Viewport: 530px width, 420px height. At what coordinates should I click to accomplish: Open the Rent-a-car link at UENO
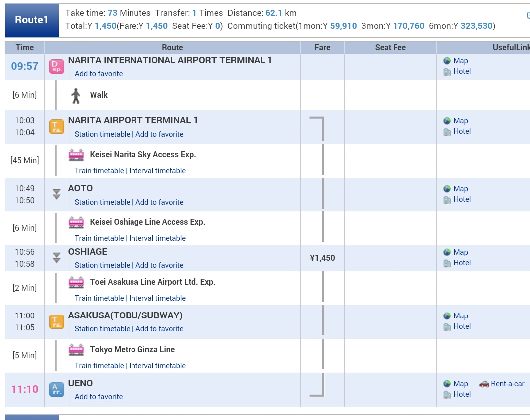508,384
